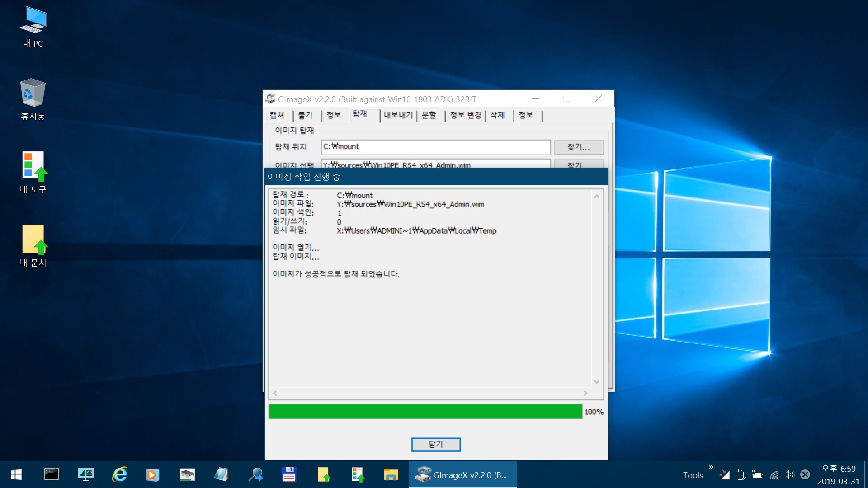Viewport: 868px width, 488px height.
Task: Open the media player taskbar icon
Action: (x=153, y=474)
